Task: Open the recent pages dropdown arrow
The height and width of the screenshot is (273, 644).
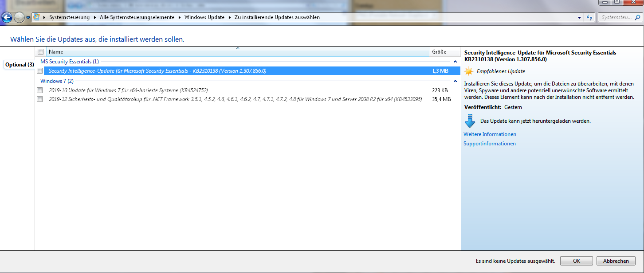Action: (x=28, y=18)
